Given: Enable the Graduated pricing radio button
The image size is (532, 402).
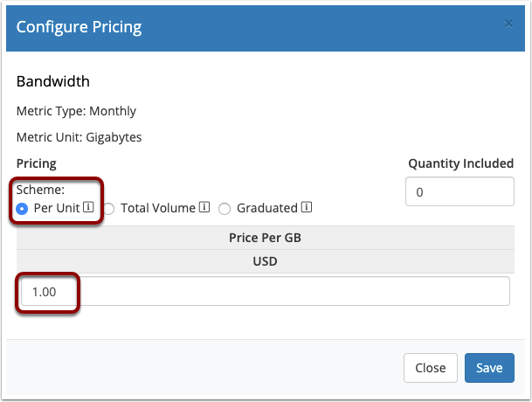Looking at the screenshot, I should tap(225, 209).
